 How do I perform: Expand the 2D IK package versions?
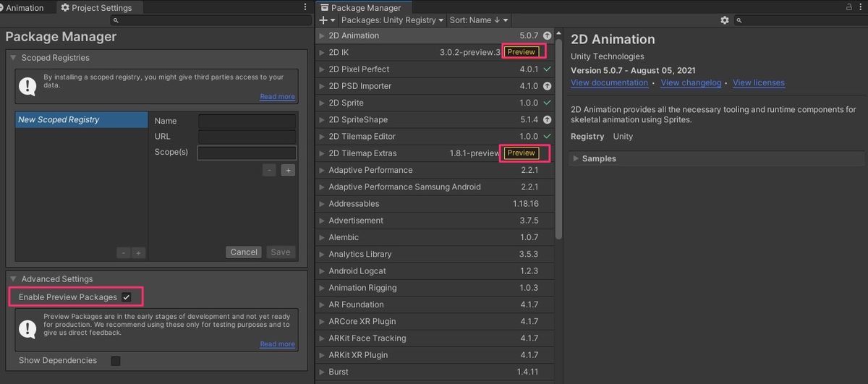pos(323,52)
